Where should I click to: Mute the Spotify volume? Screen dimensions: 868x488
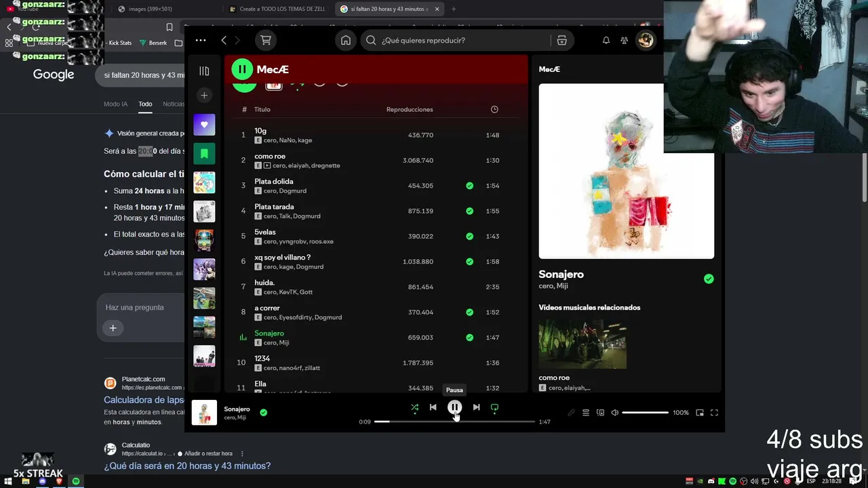click(x=615, y=413)
